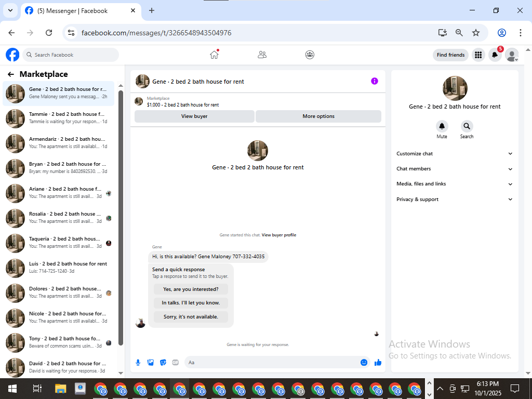Viewport: 532px width, 399px height.
Task: Go back in browser history
Action: [11, 33]
